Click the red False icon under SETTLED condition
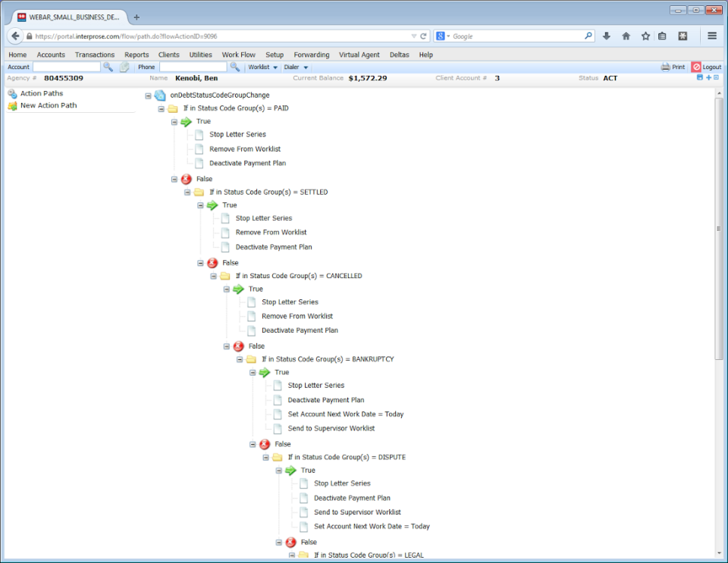This screenshot has width=728, height=563. click(211, 262)
